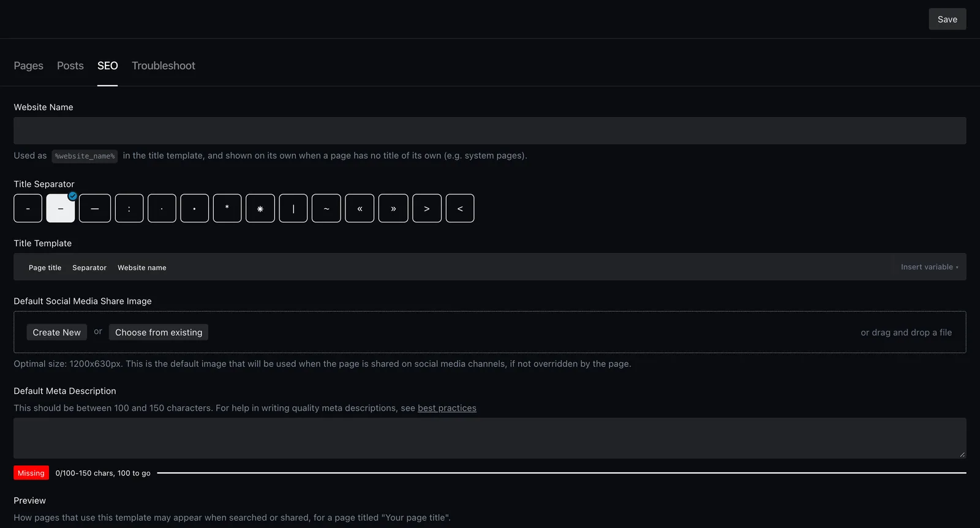Screen dimensions: 980x528
Task: Open the Insert variable dropdown
Action: point(929,267)
